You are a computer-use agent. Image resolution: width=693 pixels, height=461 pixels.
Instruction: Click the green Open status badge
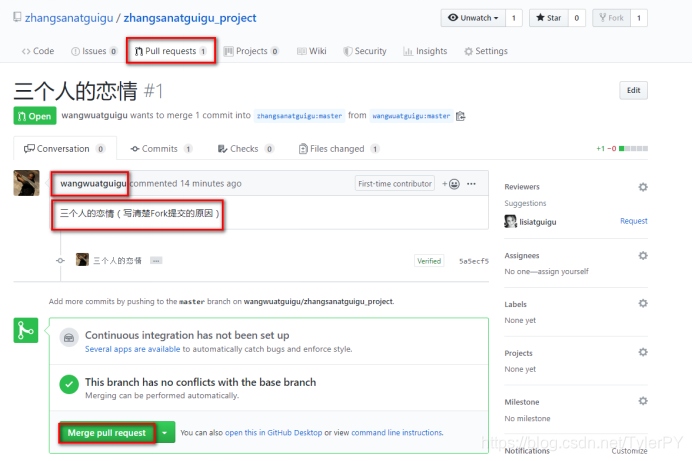tap(35, 116)
